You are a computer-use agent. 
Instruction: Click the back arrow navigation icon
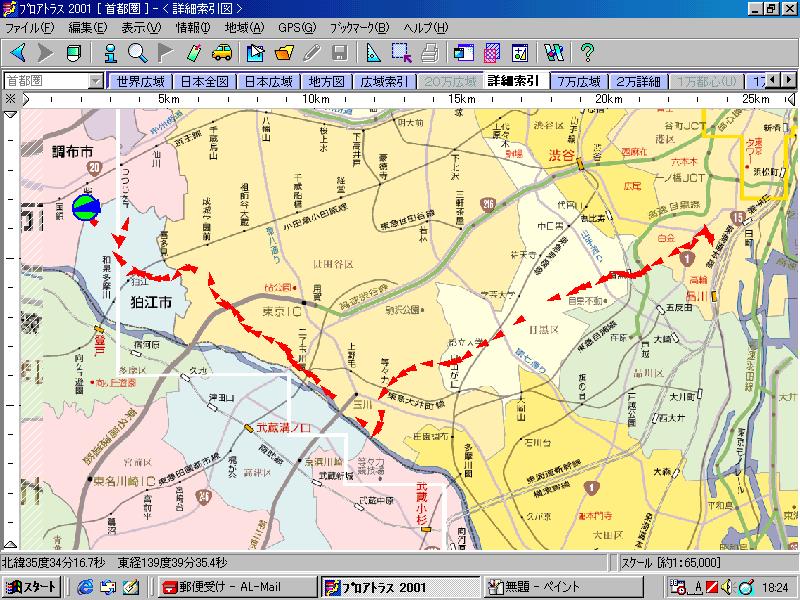(x=18, y=52)
